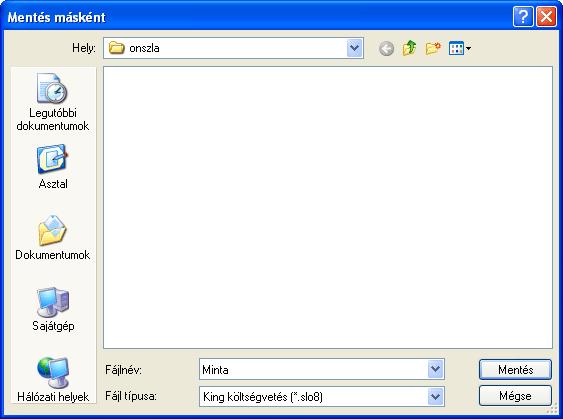The height and width of the screenshot is (419, 563).
Task: Expand the Fájl típusa dropdown arrow
Action: pos(435,396)
